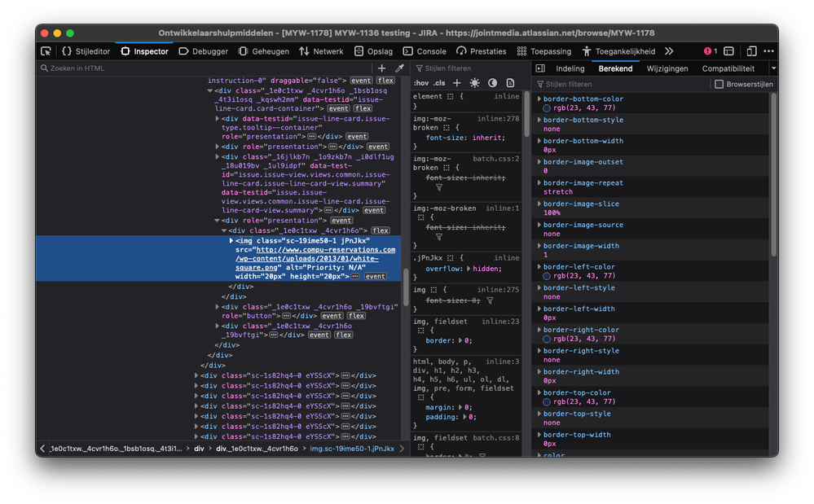Click selector highlighter icon beside .jPnJkx rule
Screen dimensions: 814x504
pos(450,258)
